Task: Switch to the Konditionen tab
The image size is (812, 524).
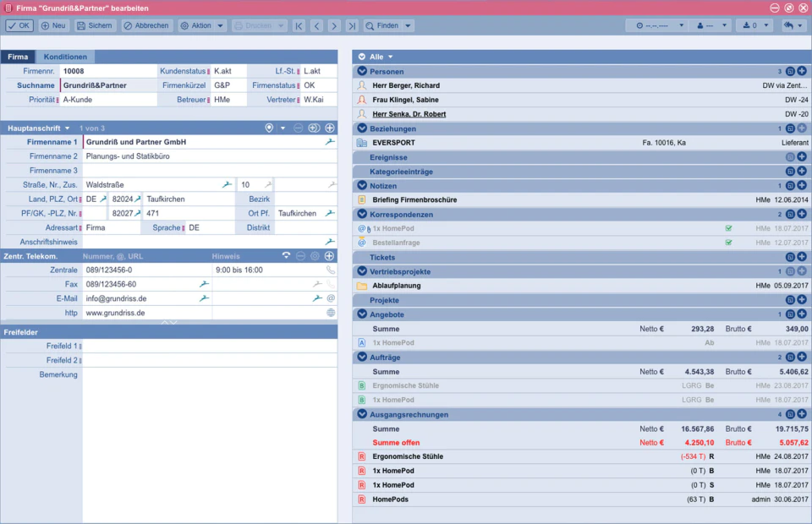Action: 65,57
